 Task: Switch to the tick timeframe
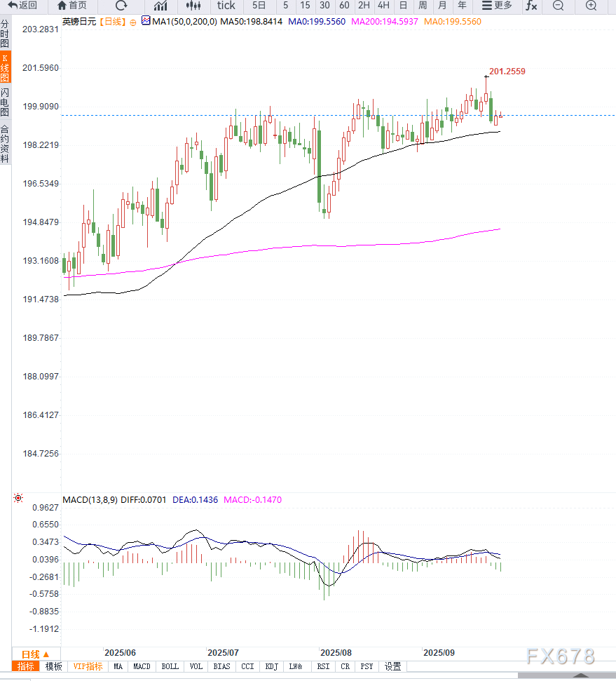[226, 6]
